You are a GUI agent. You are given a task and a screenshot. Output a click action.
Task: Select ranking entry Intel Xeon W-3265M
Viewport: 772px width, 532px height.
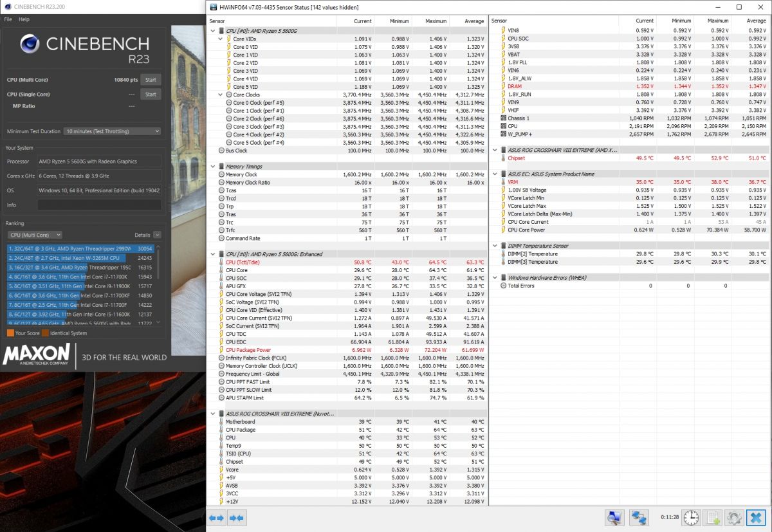pos(80,258)
